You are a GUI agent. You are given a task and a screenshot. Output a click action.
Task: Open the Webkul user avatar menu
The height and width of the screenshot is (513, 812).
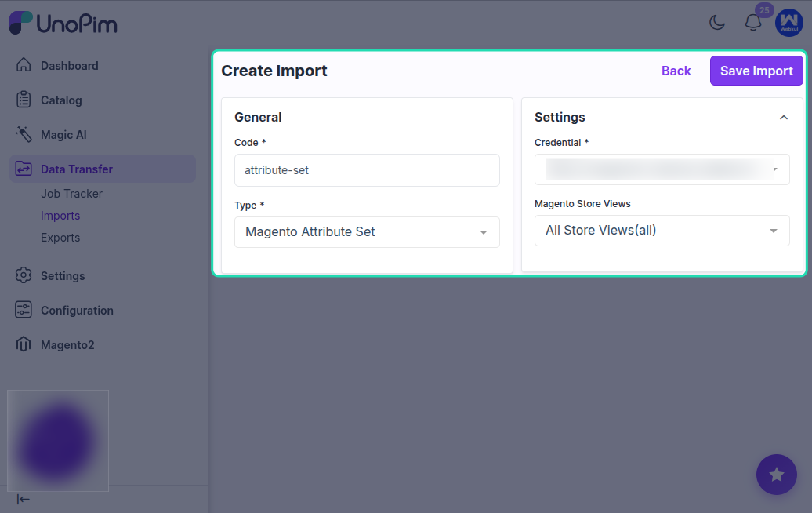788,23
